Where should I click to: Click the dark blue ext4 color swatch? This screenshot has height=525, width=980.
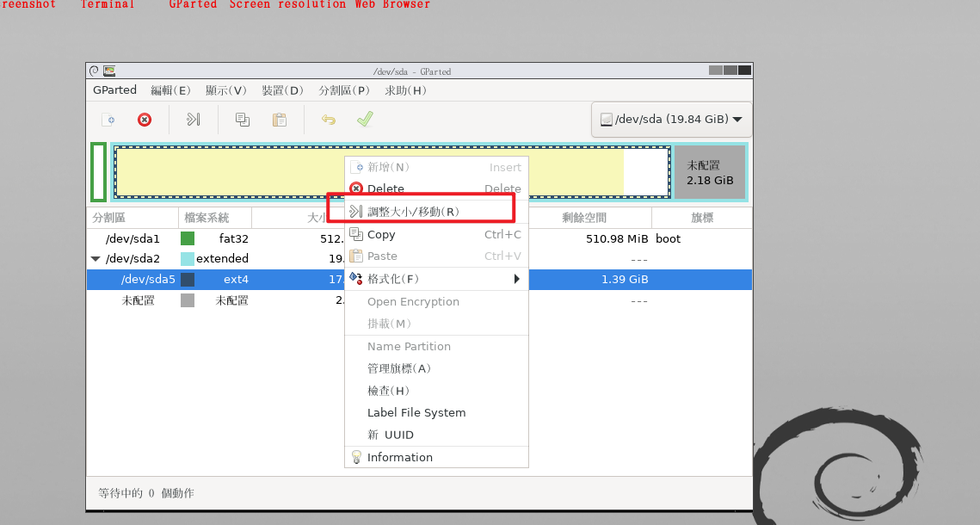(188, 280)
